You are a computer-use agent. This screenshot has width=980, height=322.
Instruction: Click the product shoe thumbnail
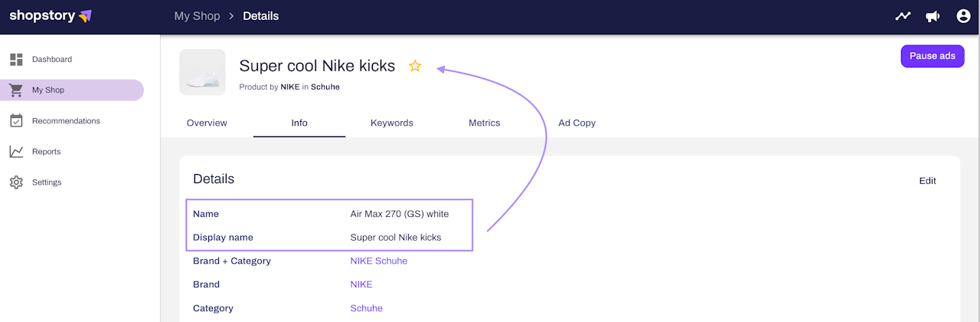point(202,72)
